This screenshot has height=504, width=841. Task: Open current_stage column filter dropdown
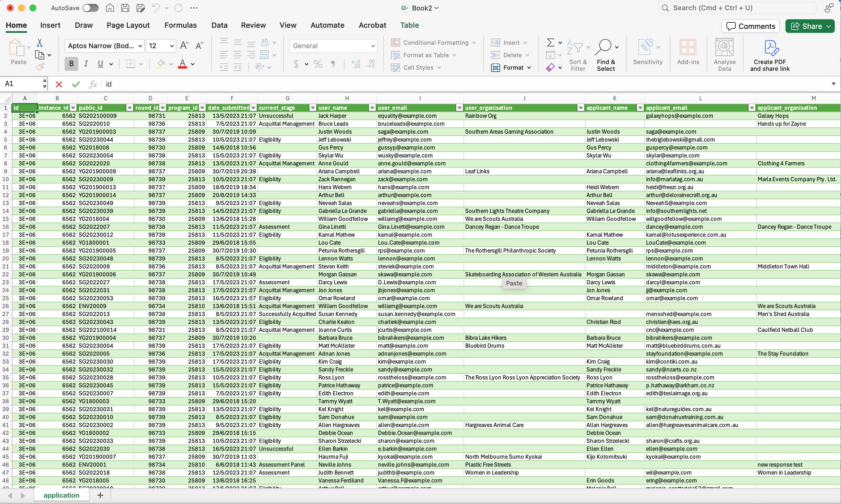[x=313, y=108]
